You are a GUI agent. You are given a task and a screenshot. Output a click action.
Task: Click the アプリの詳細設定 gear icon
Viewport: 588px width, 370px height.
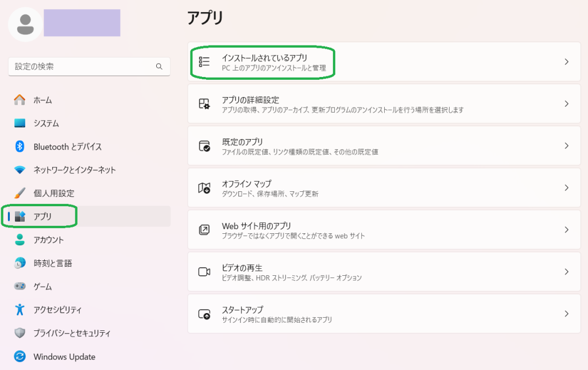click(204, 104)
